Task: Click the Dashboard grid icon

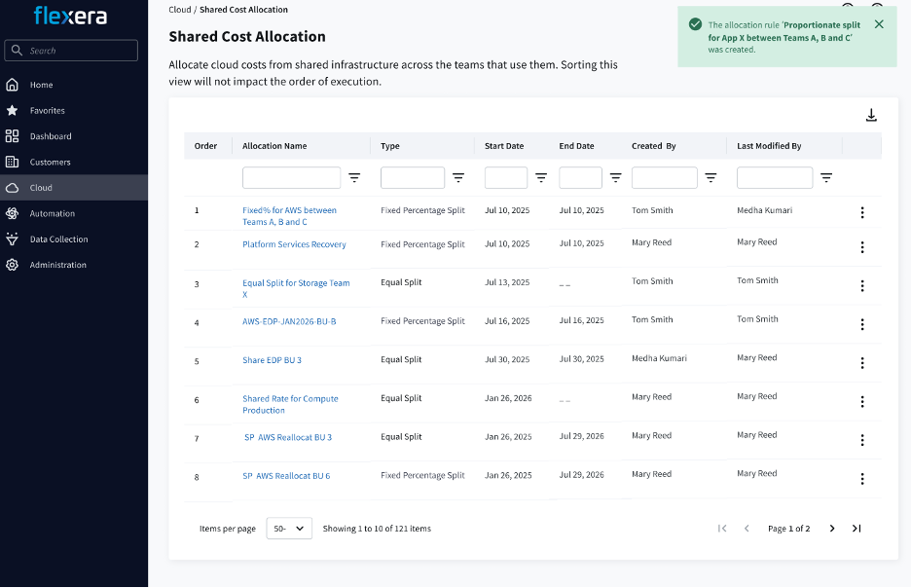Action: (13, 136)
